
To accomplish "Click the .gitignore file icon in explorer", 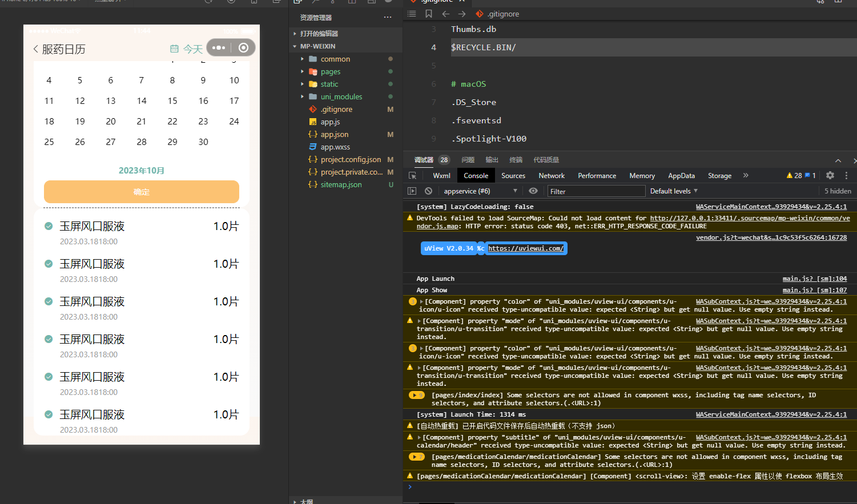I will pos(313,109).
